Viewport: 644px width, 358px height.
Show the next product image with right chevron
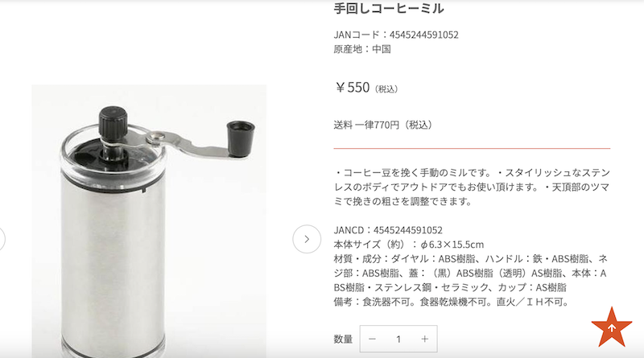point(307,239)
